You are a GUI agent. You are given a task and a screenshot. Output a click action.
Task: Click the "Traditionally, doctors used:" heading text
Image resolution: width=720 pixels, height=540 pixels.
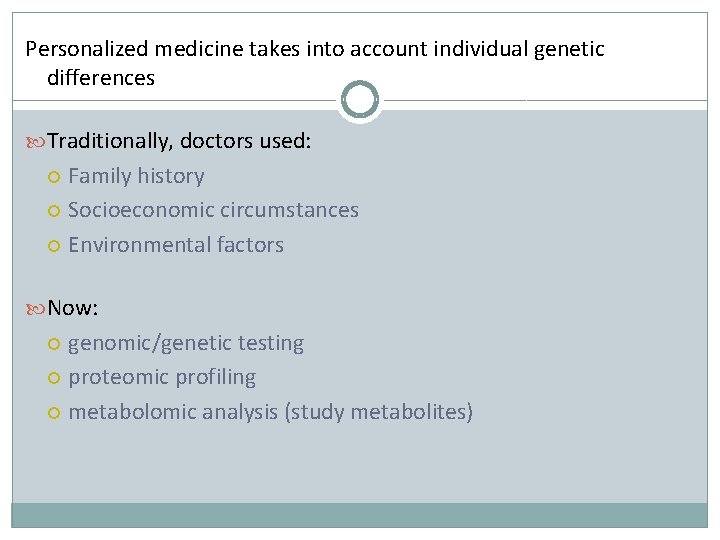click(x=180, y=142)
